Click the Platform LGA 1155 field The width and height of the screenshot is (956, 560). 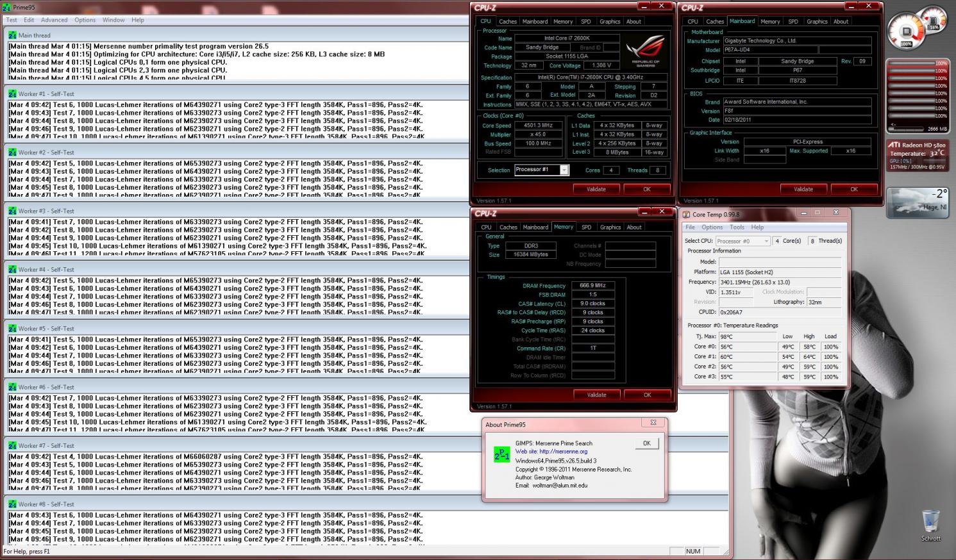[x=780, y=272]
